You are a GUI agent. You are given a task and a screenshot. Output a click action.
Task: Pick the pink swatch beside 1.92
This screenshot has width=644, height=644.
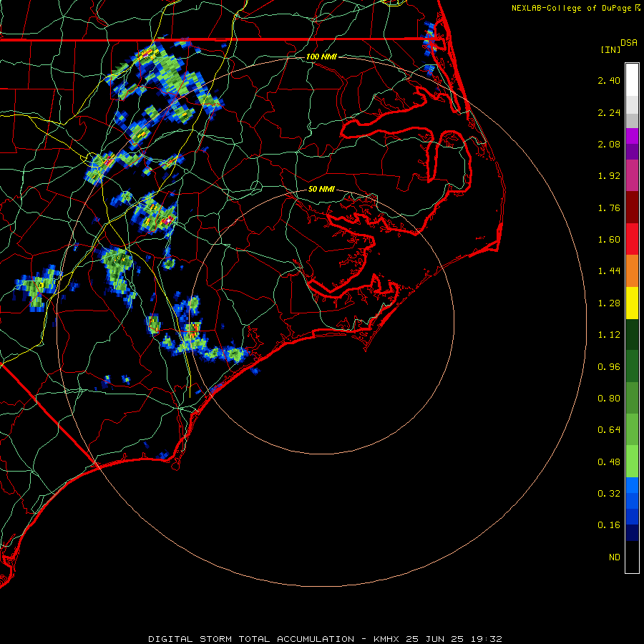[x=632, y=175]
